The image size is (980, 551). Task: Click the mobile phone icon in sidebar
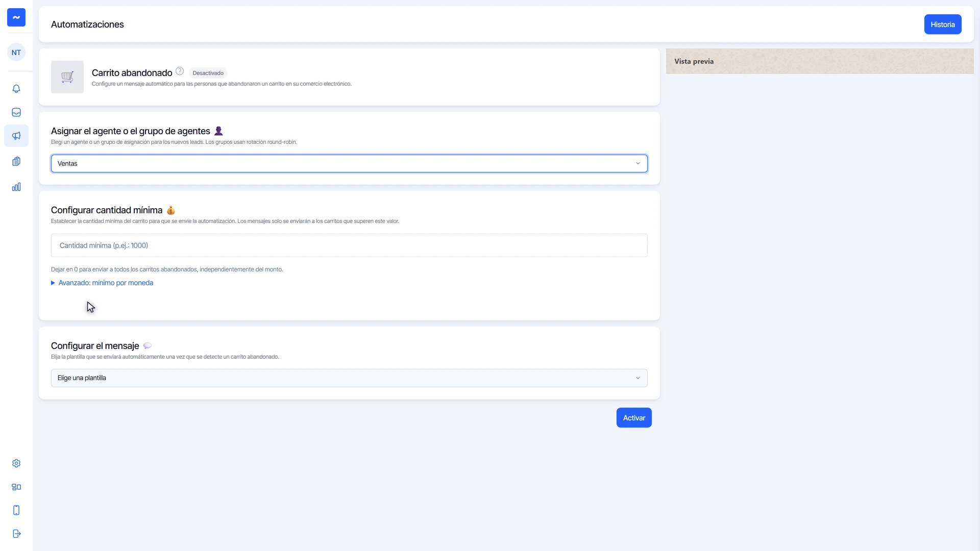click(16, 510)
